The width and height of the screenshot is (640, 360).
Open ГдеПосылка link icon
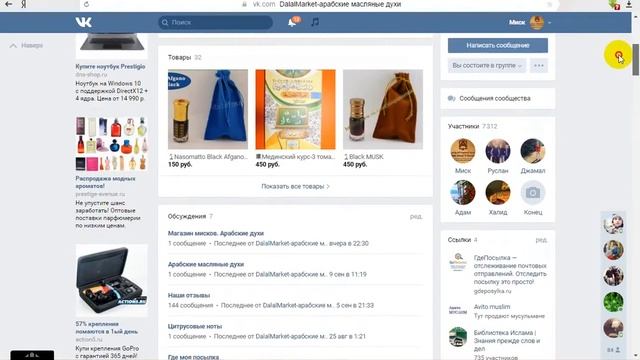coord(458,262)
